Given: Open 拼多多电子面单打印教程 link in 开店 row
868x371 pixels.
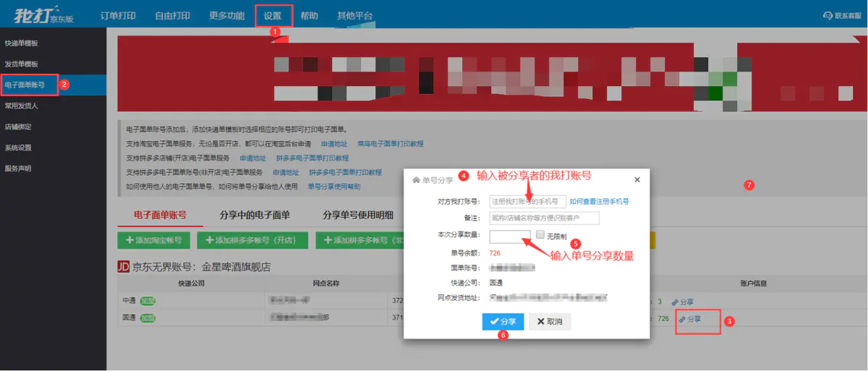Looking at the screenshot, I should point(312,158).
